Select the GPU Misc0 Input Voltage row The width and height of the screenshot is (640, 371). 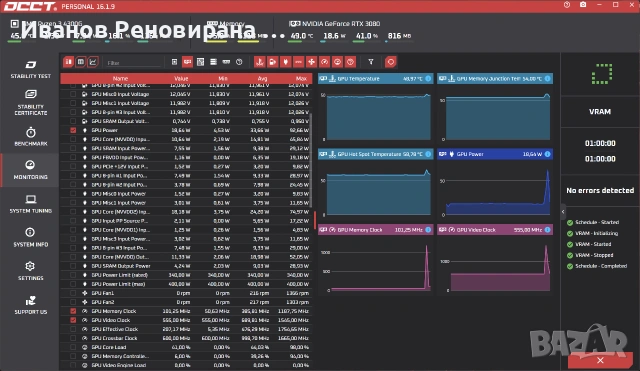coord(187,94)
